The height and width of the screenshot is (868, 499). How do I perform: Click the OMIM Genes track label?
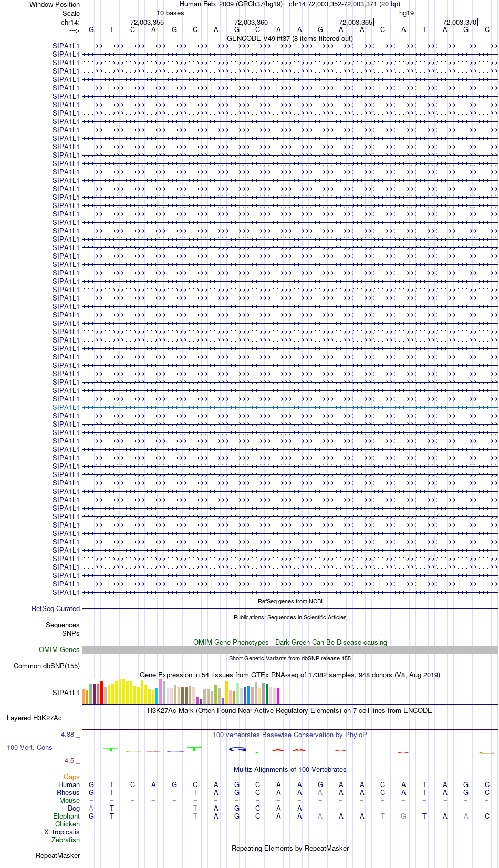point(59,649)
